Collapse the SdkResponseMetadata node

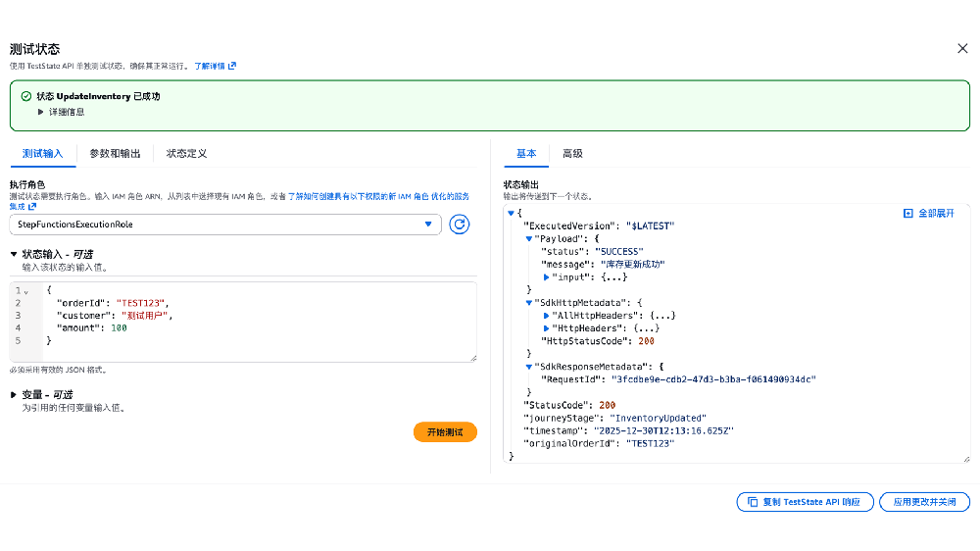pos(529,367)
